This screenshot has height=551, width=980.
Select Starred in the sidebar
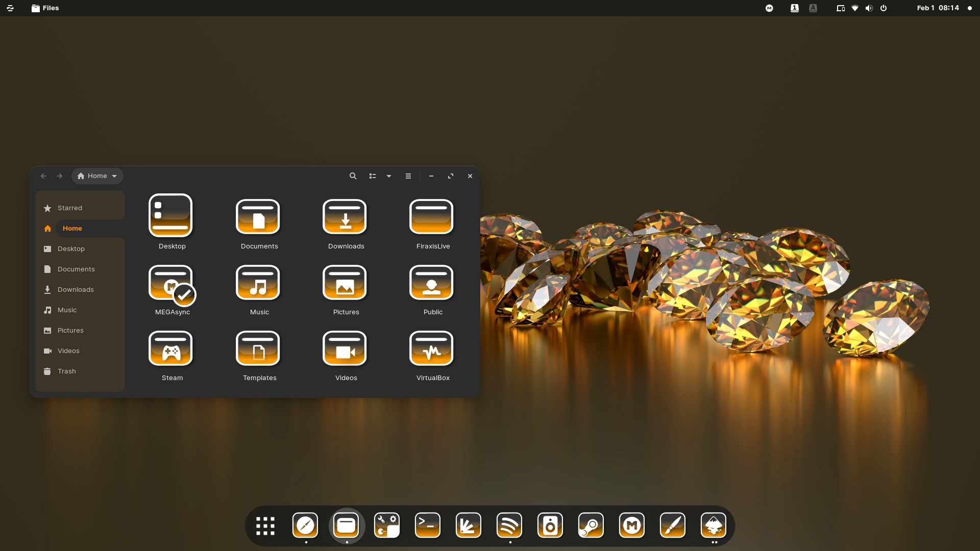(81, 208)
